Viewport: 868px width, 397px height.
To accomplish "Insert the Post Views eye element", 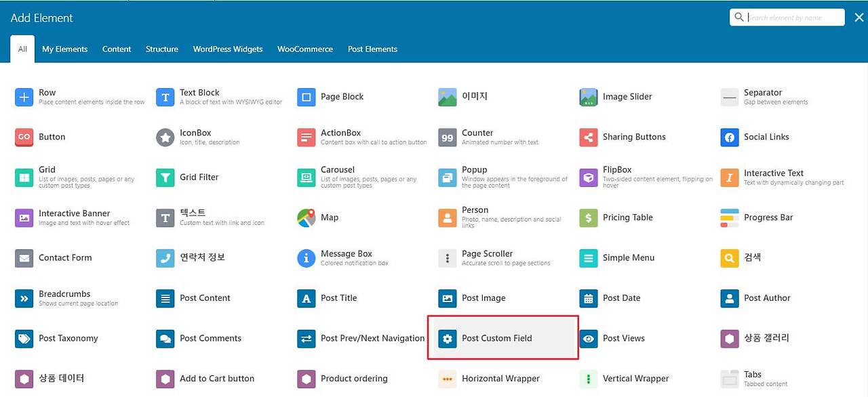I will coord(589,339).
